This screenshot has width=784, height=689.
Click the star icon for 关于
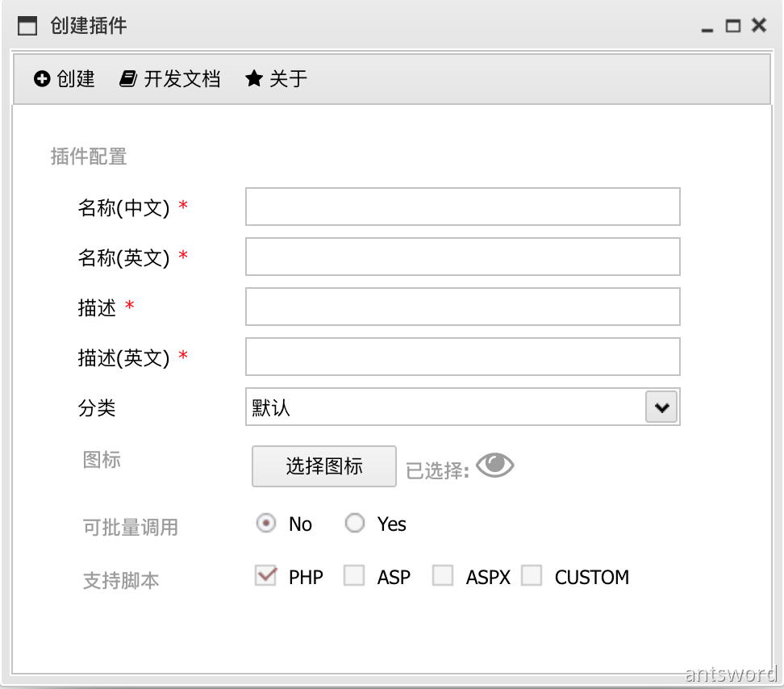coord(254,79)
